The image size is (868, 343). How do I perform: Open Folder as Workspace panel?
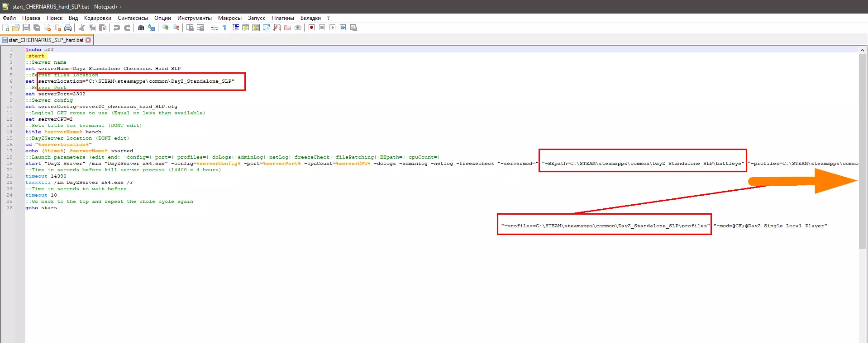[287, 28]
